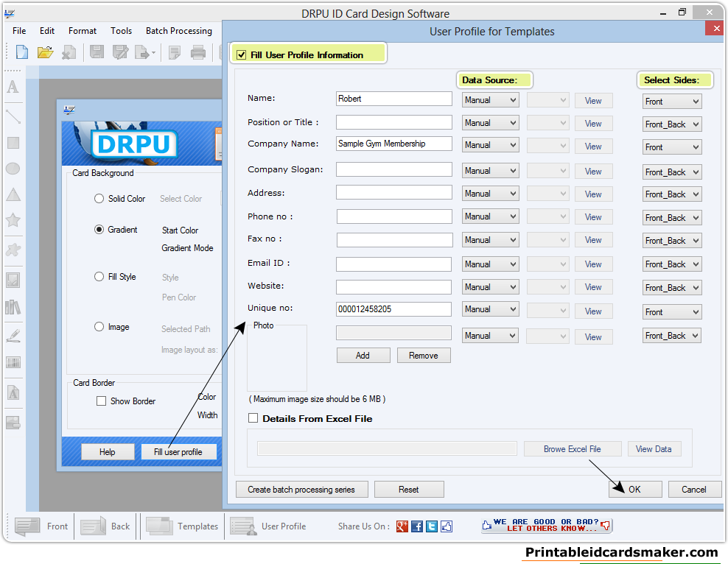Switch to the Templates bottom tab

click(x=183, y=526)
